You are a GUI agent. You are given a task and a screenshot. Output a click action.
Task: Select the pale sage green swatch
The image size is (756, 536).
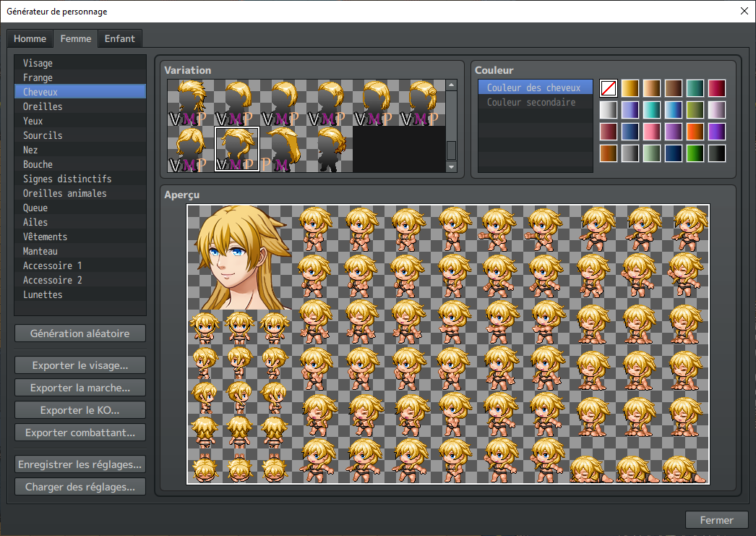652,153
